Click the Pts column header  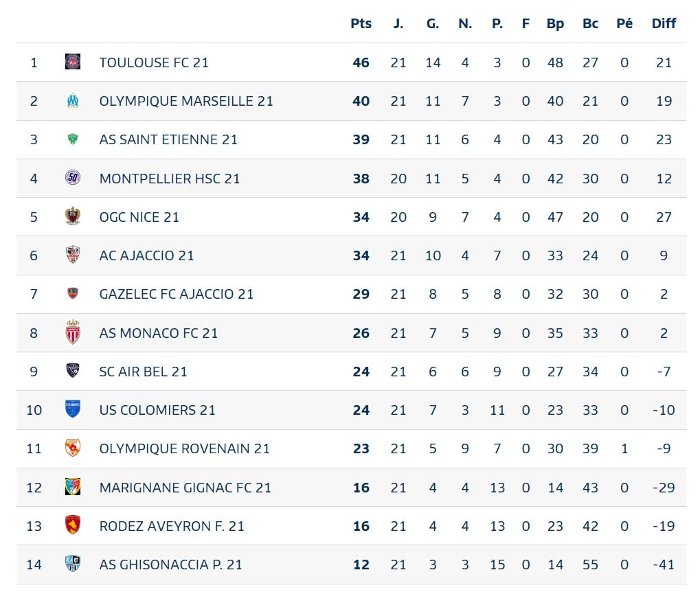(x=361, y=23)
